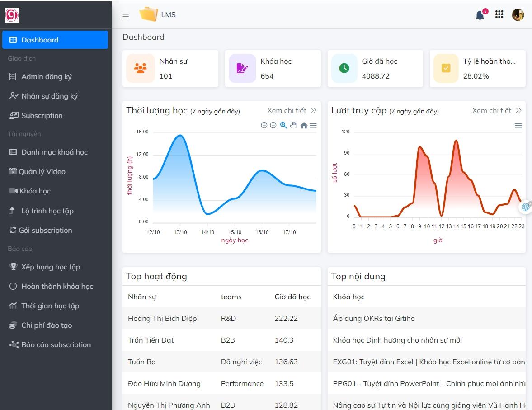Open Xem chi tiết for Lượt truy cập
The width and height of the screenshot is (532, 410).
coord(492,110)
